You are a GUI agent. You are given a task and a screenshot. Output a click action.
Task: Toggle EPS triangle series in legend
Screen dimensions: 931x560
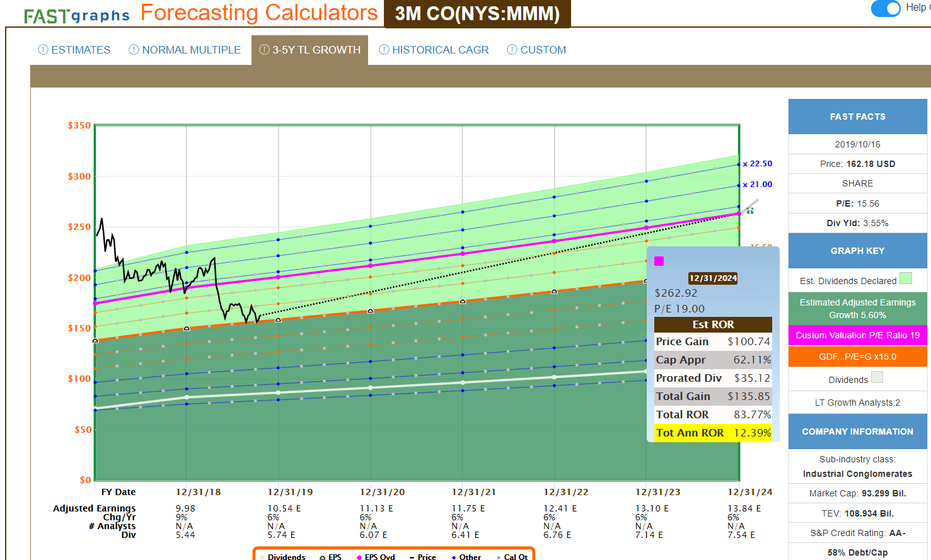[x=330, y=557]
